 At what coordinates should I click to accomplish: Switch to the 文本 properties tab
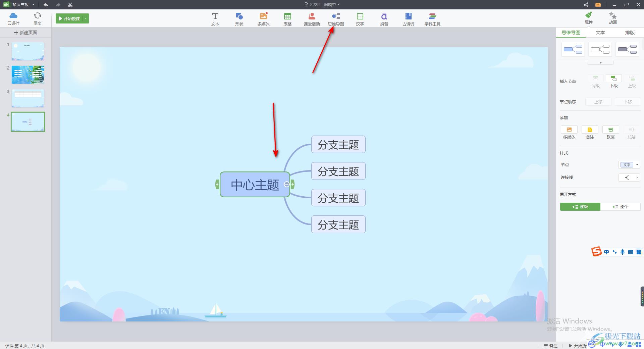click(600, 33)
